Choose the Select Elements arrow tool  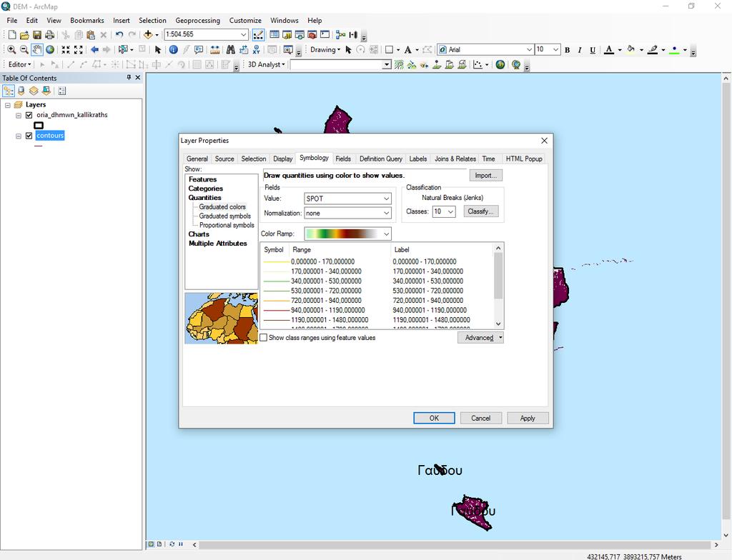coord(158,49)
